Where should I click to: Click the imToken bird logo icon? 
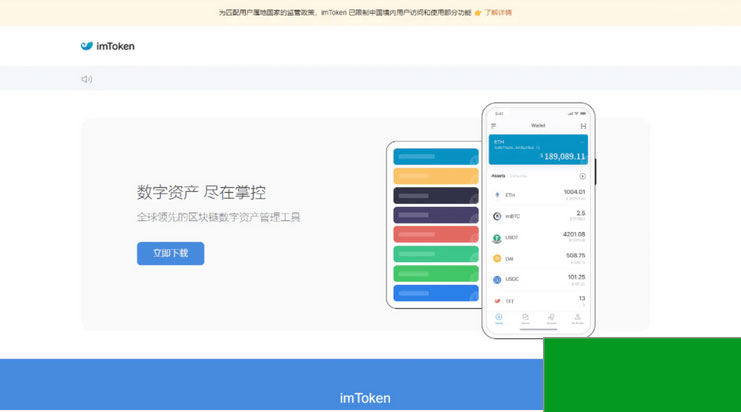[86, 46]
